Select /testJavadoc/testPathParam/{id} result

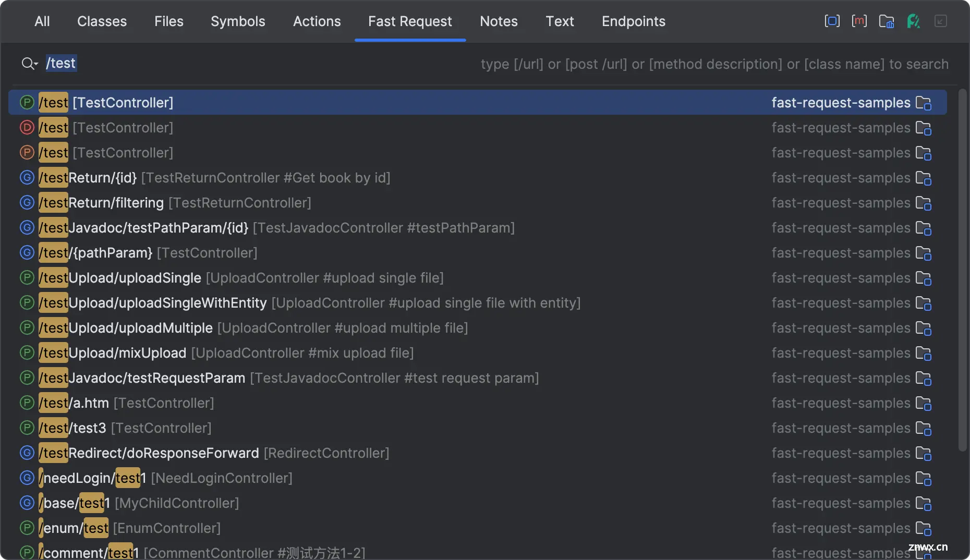point(478,227)
